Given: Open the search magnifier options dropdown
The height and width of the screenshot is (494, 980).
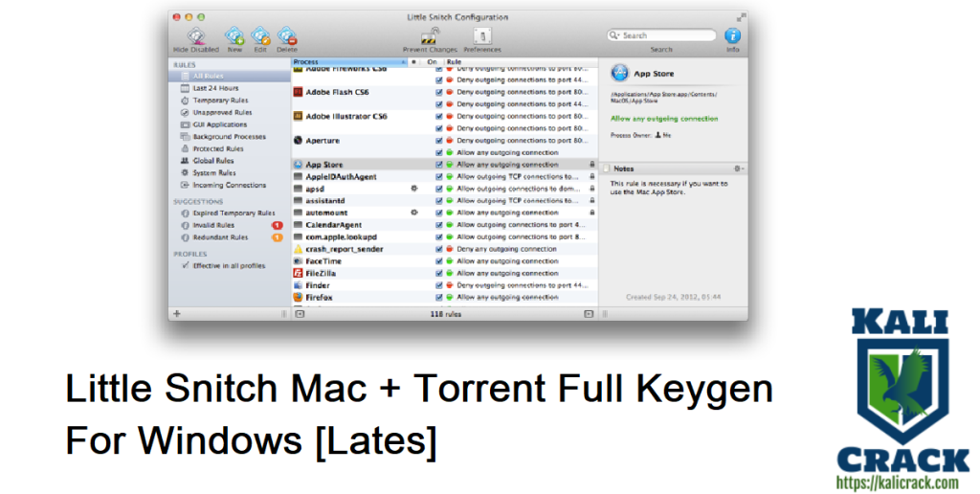Looking at the screenshot, I should 613,35.
